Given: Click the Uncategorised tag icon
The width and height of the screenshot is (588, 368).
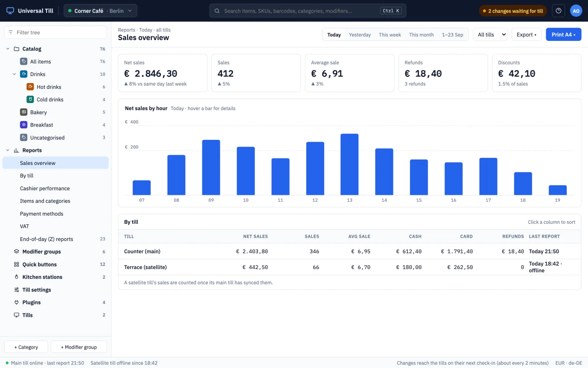Looking at the screenshot, I should [x=24, y=138].
